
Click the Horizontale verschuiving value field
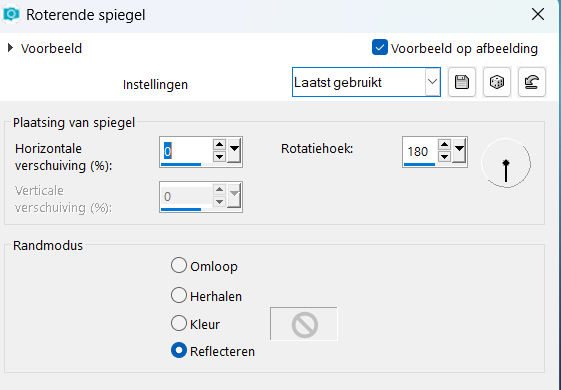[x=186, y=151]
